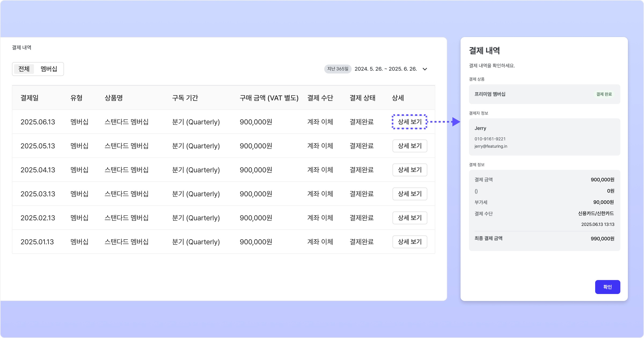Screen dimensions: 644x338
Task: Switch to the 멤버십 tab
Action: [x=49, y=69]
